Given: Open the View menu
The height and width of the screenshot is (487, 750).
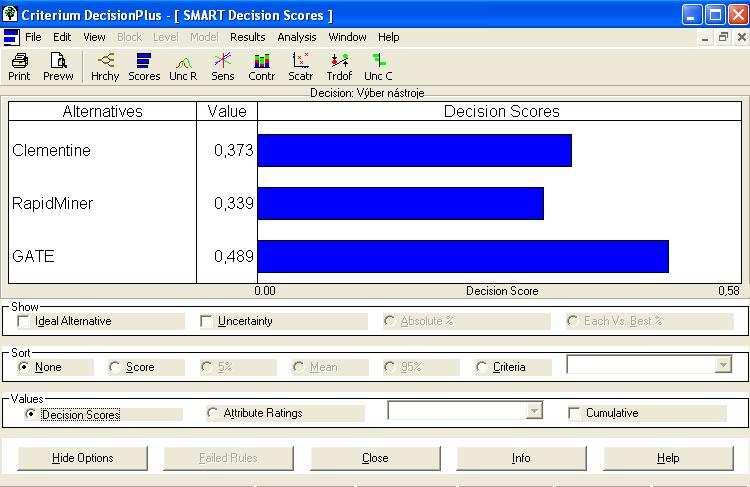Looking at the screenshot, I should 94,37.
